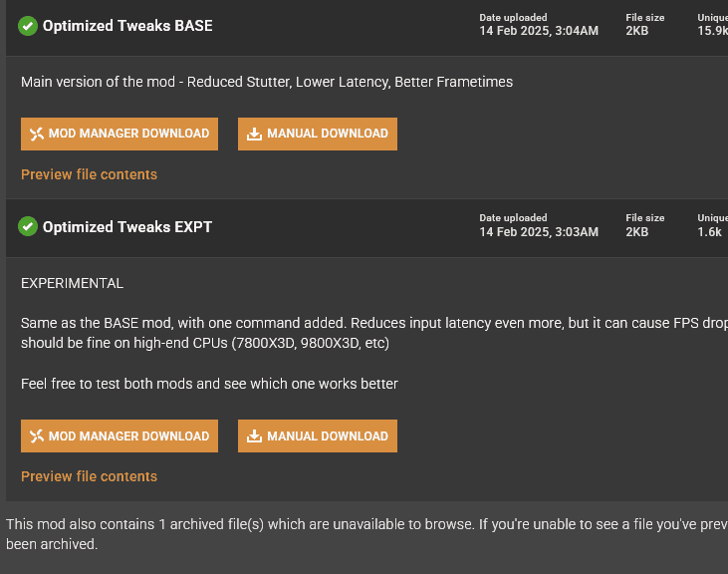Manually download the Optimized Tweaks BASE file
Screen dimensions: 728x574
click(318, 134)
